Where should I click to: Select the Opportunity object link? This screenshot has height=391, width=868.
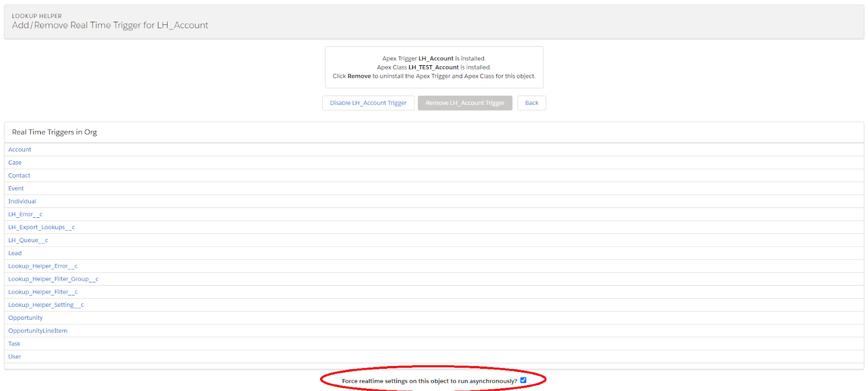pyautogui.click(x=25, y=318)
